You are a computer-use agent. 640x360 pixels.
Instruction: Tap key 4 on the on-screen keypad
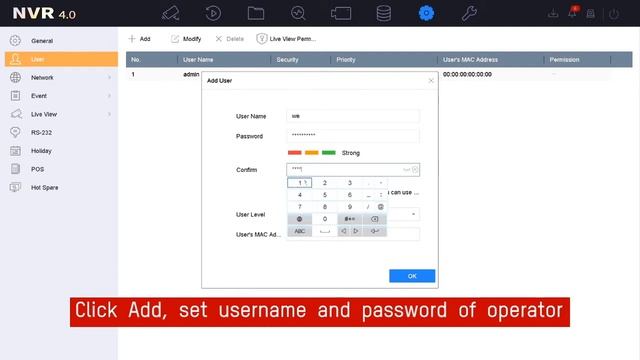point(300,195)
